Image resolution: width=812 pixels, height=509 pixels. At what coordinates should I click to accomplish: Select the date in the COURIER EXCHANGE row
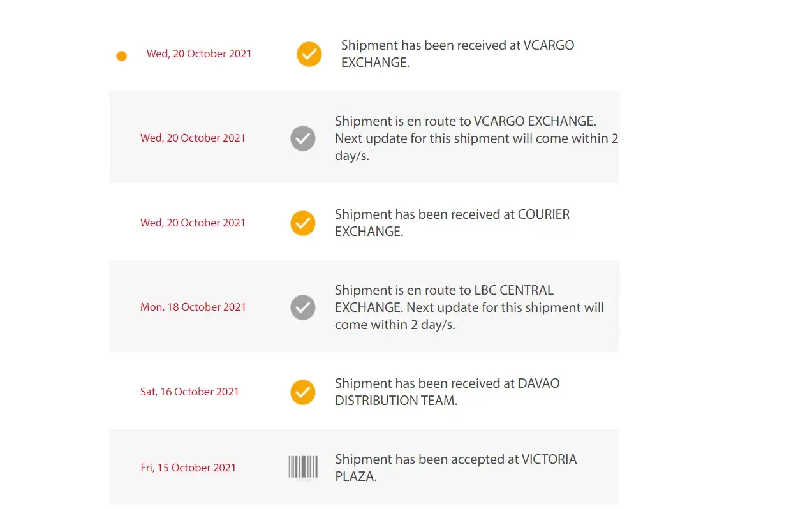(x=193, y=223)
